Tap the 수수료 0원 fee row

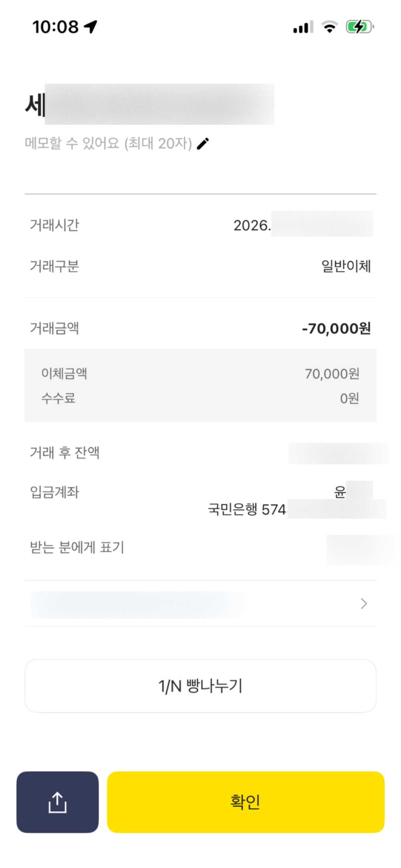click(200, 398)
